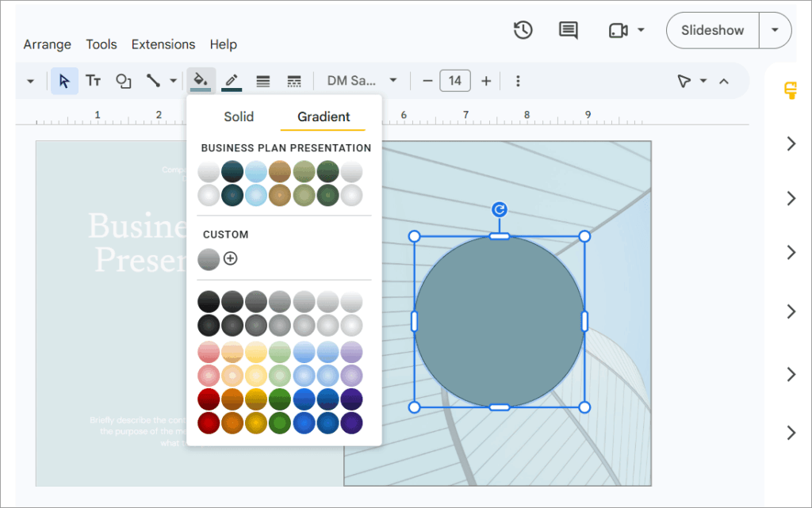Open the video call dropdown arrow
812x508 pixels.
coord(641,30)
